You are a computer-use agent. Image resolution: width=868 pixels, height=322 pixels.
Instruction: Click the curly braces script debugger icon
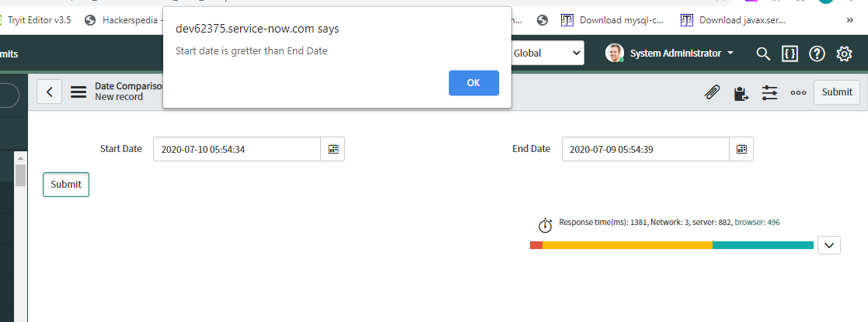pos(790,54)
